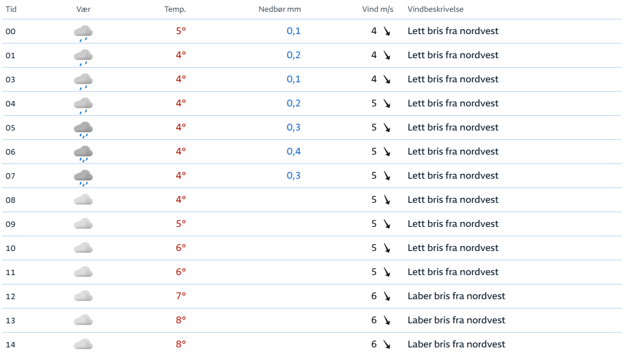Viewport: 644px width, 355px height.
Task: Click the hour label 04 in Tid column
Action: click(11, 103)
